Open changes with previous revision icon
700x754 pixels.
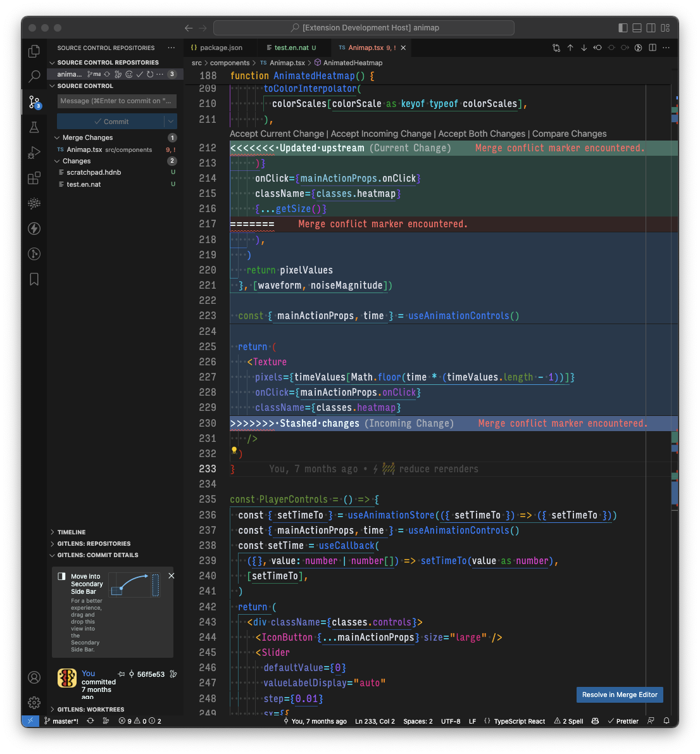[597, 47]
